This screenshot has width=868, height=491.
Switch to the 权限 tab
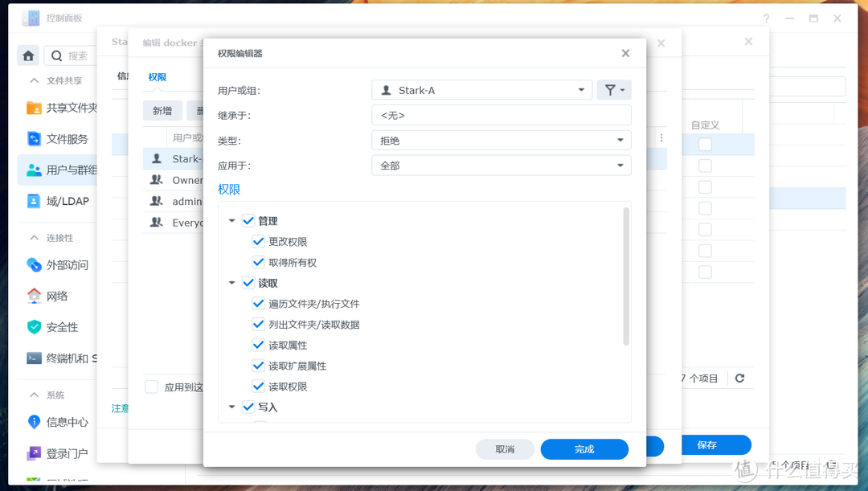click(x=157, y=76)
